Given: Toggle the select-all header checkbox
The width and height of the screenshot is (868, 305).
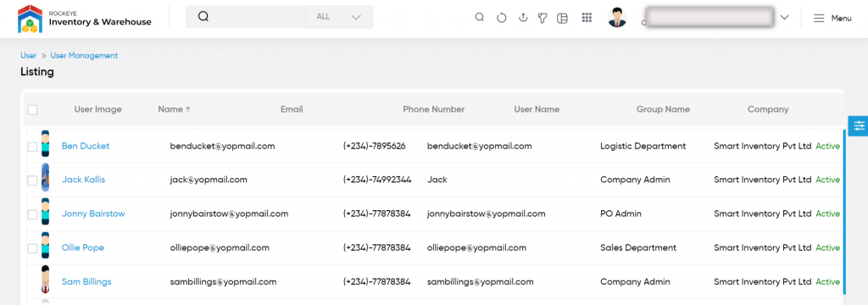Looking at the screenshot, I should pos(33,109).
